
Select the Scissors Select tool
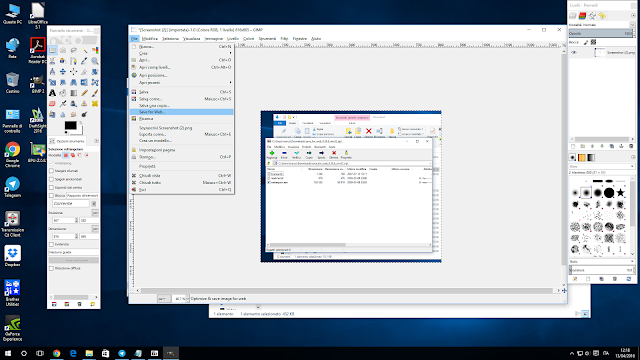point(52,61)
